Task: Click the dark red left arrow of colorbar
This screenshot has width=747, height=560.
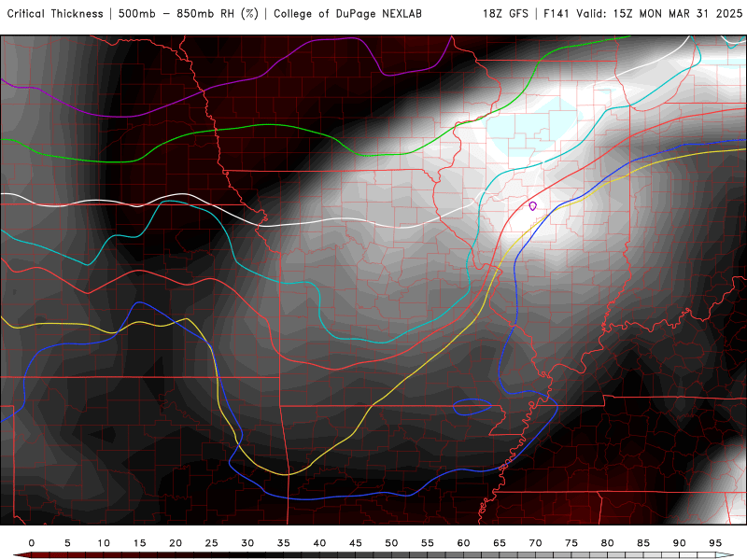Action: coord(21,555)
